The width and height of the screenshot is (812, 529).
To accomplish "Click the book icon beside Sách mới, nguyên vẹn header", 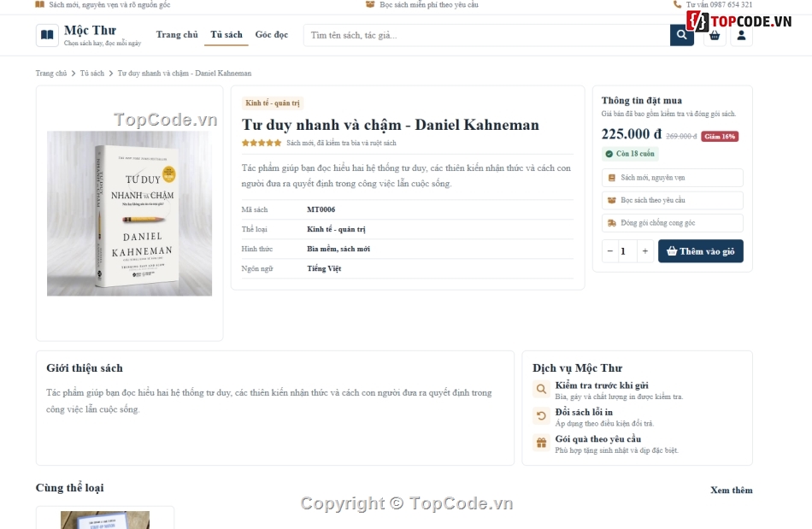I will (40, 4).
